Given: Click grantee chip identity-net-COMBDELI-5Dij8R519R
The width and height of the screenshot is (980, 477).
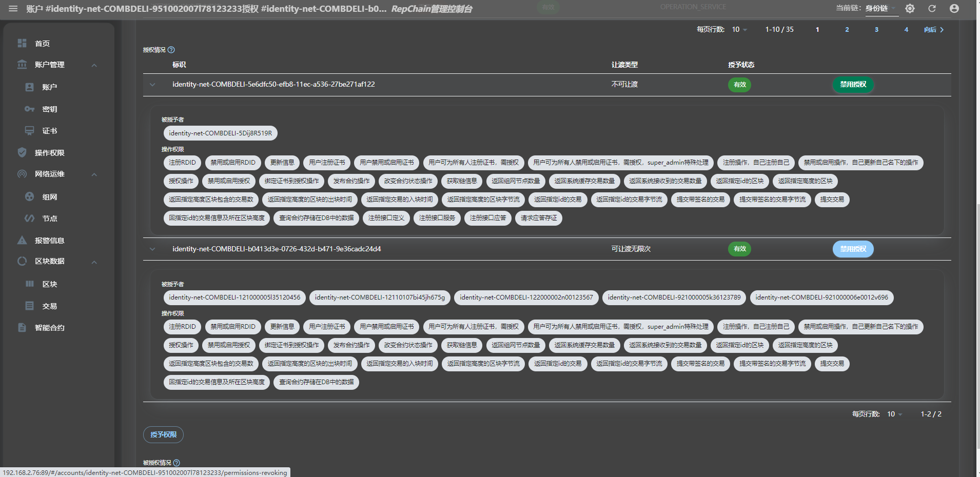Looking at the screenshot, I should pos(221,133).
